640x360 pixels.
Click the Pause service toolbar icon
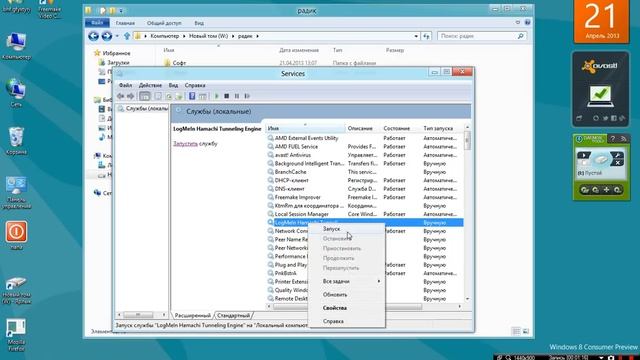[237, 96]
